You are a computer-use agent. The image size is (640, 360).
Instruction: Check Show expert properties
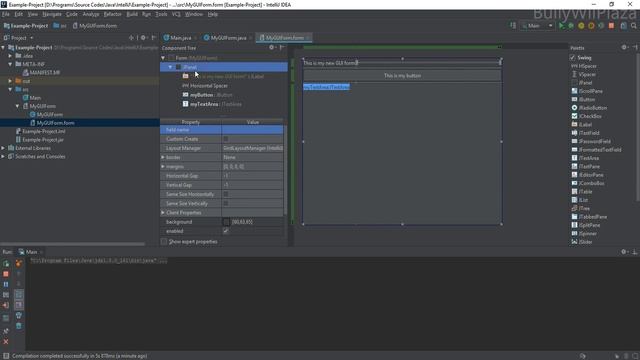pyautogui.click(x=164, y=242)
